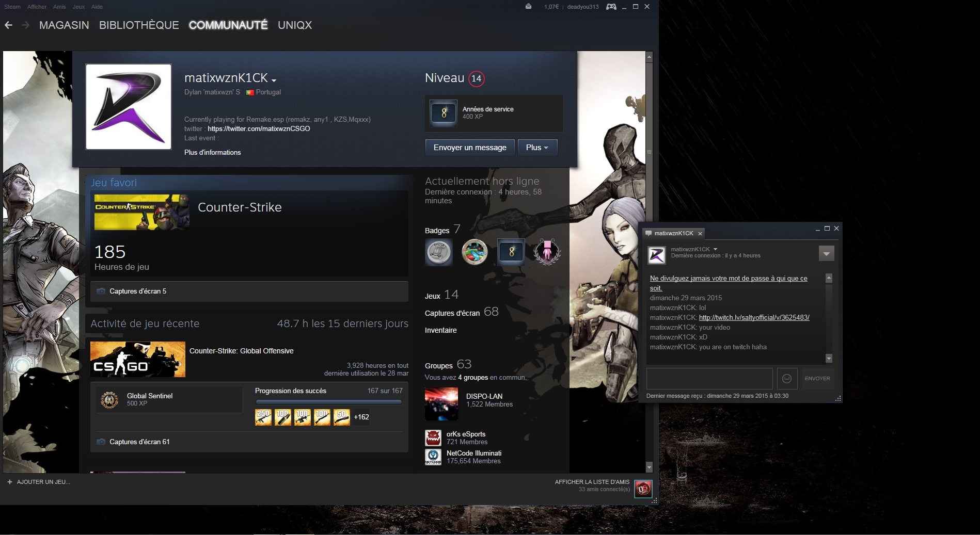Click AJOUTER UN JEU
This screenshot has height=535, width=980.
43,482
